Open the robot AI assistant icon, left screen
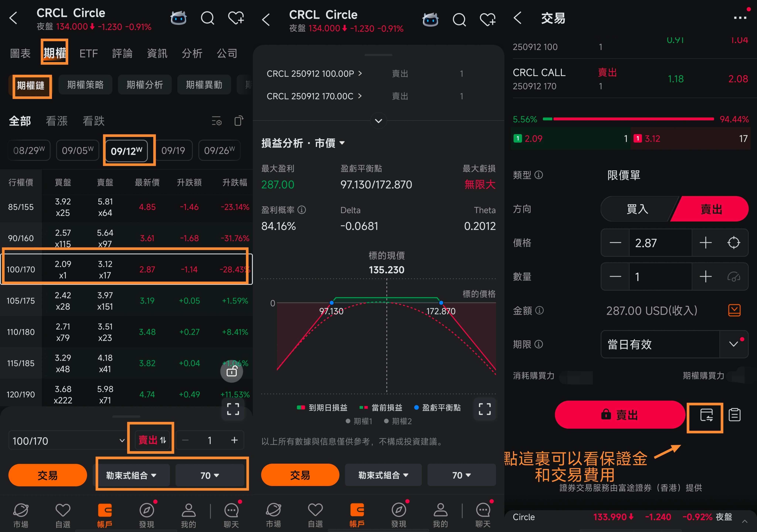 pyautogui.click(x=178, y=18)
